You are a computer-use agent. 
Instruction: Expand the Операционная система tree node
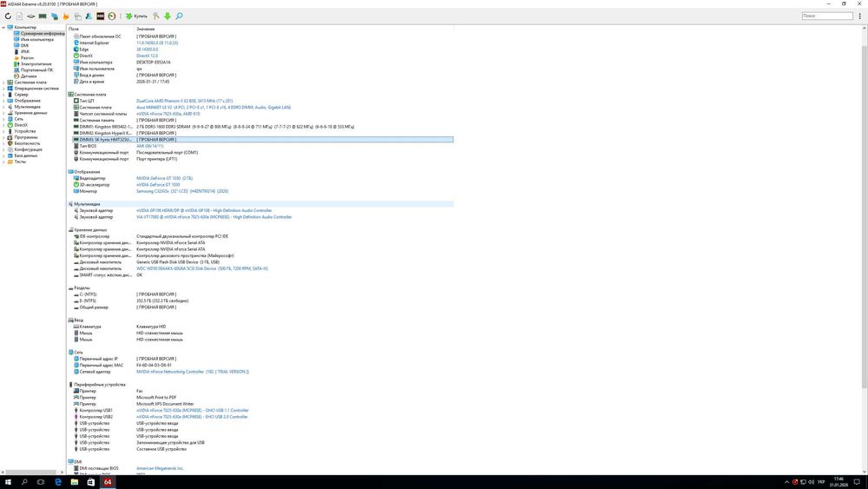coord(3,88)
